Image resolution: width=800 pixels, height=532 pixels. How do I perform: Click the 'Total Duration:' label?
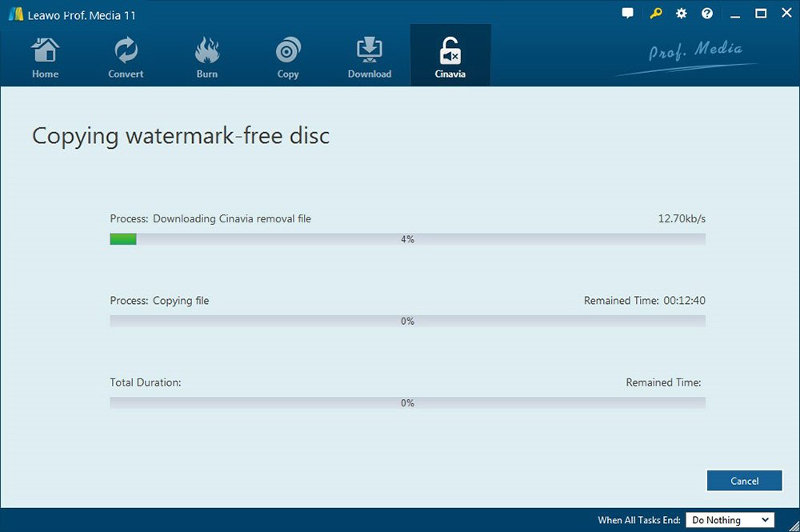146,382
